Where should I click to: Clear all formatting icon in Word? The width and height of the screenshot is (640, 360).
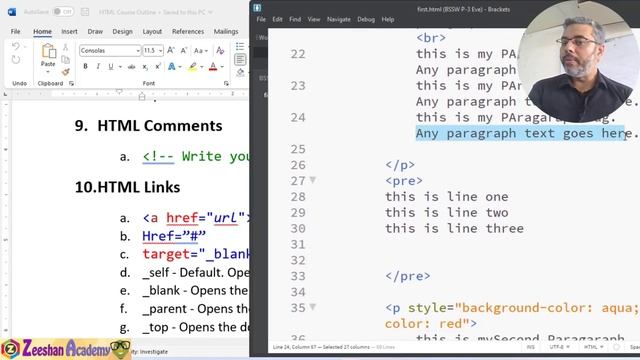(x=220, y=50)
